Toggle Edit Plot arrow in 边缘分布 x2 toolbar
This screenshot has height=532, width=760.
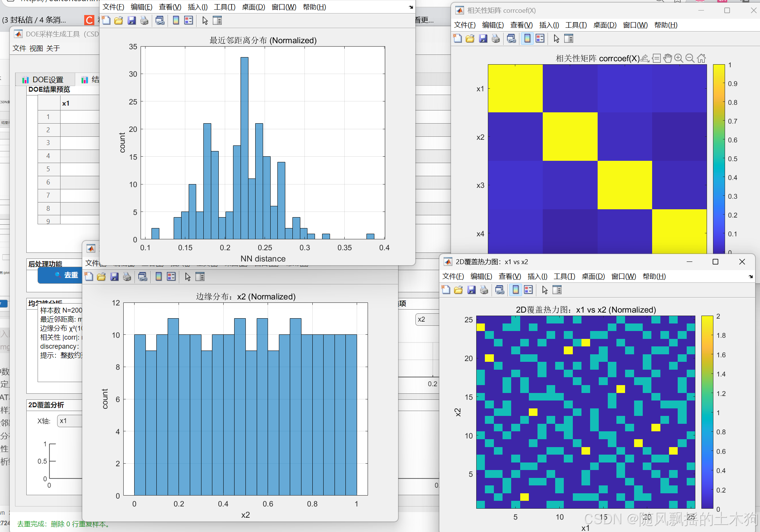point(188,277)
